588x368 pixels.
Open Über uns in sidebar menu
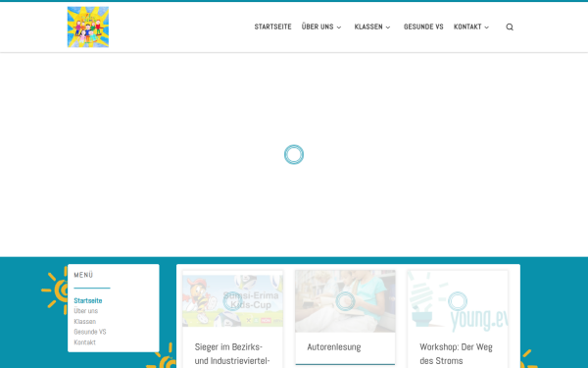86,311
